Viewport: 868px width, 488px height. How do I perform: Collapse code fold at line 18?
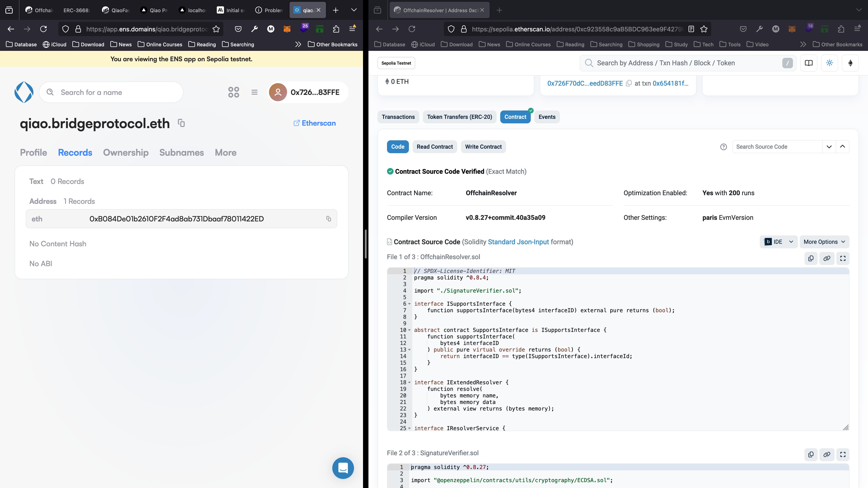(409, 382)
